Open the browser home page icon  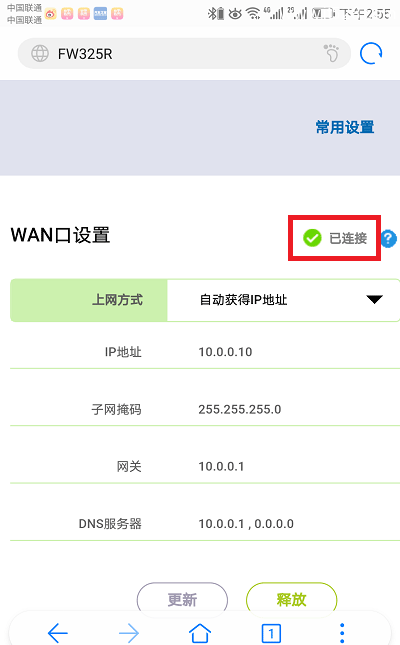point(200,633)
